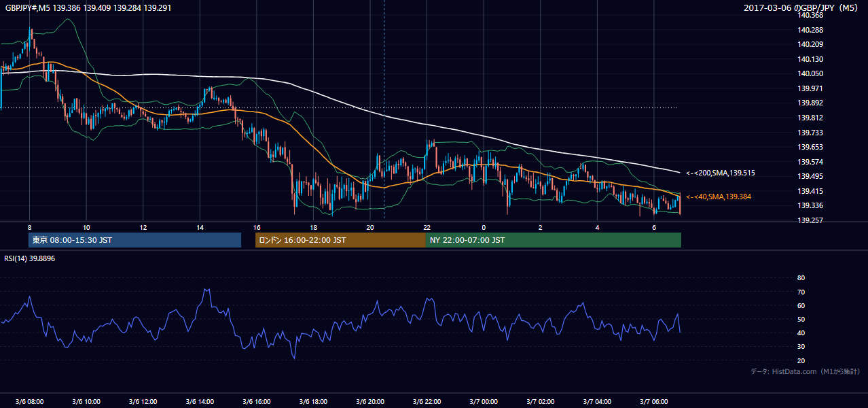Screen dimensions: 868x408
Task: Click price axis label 139.653
Action: (811, 147)
